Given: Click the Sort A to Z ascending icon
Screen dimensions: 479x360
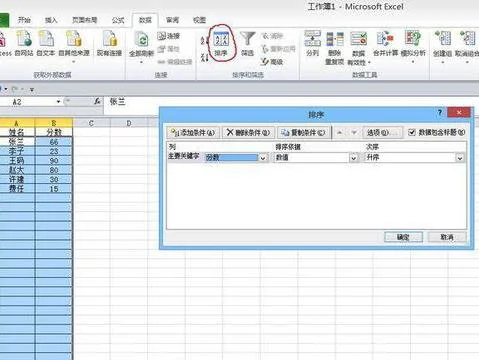Looking at the screenshot, I should tap(204, 41).
